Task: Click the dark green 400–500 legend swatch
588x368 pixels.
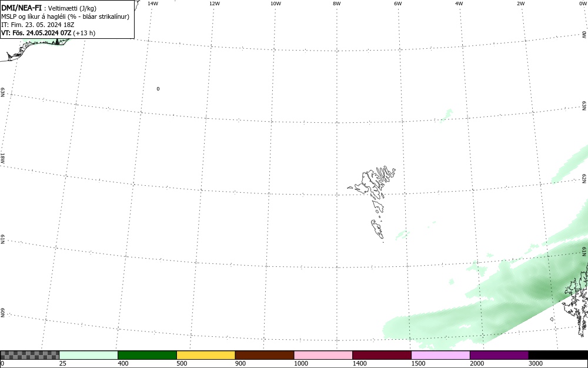Action: (x=147, y=355)
